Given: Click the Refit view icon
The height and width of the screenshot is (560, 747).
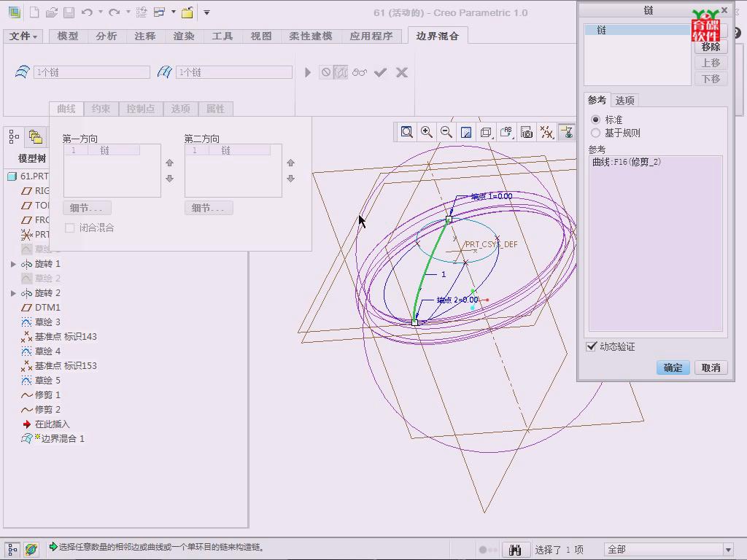Looking at the screenshot, I should [x=406, y=132].
